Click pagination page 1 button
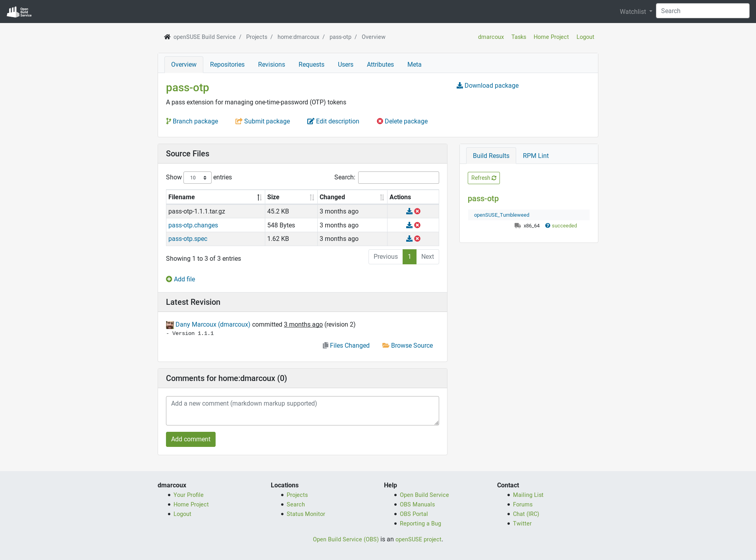 409,257
